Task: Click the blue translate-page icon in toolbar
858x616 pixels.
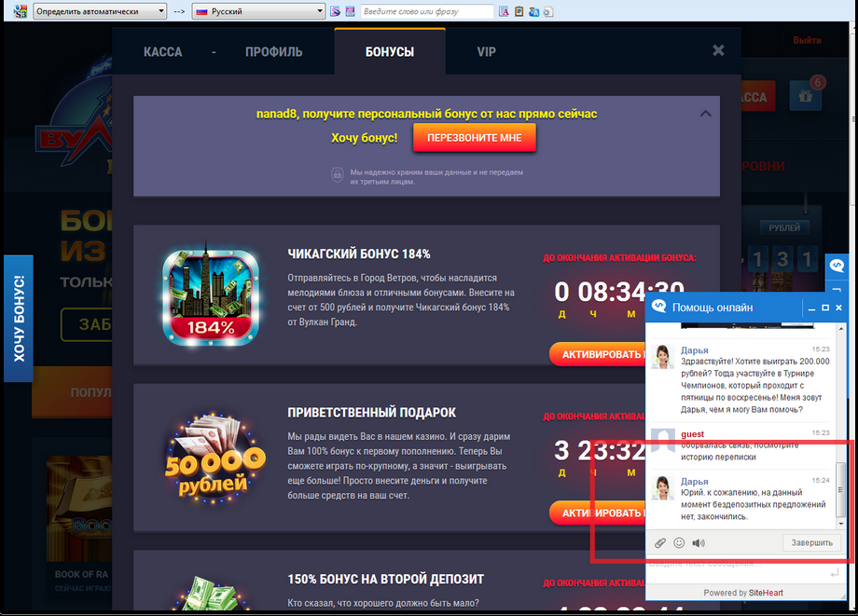Action: click(533, 11)
